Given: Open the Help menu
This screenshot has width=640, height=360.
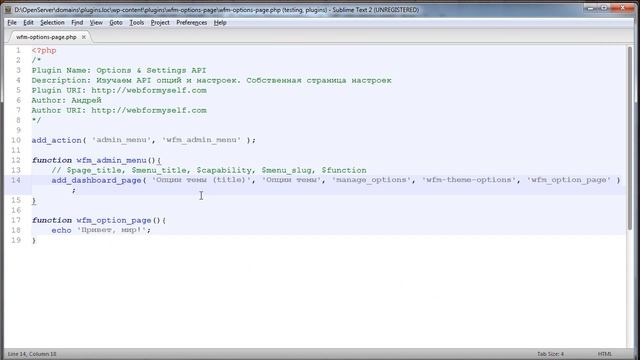Looking at the screenshot, I should [x=220, y=22].
